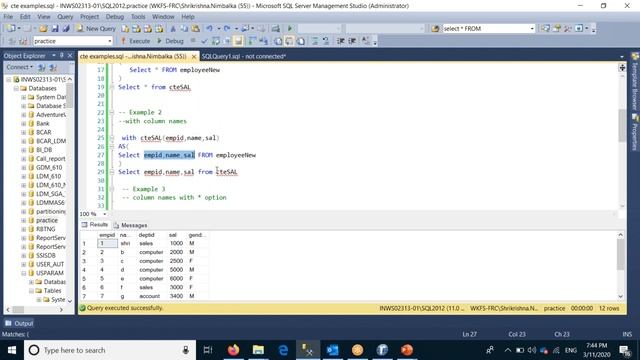Open Outlook from the taskbar
Screen dimensions: 640x360
point(333,350)
